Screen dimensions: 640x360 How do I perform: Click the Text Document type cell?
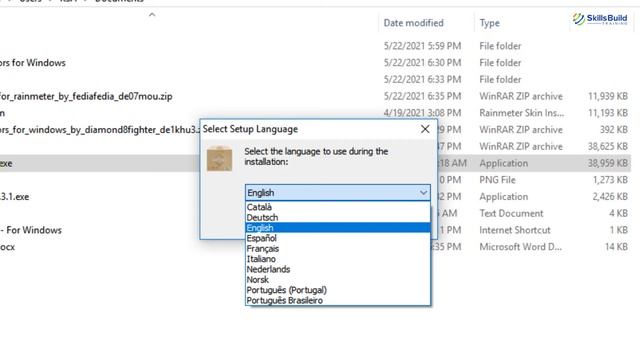tap(511, 213)
